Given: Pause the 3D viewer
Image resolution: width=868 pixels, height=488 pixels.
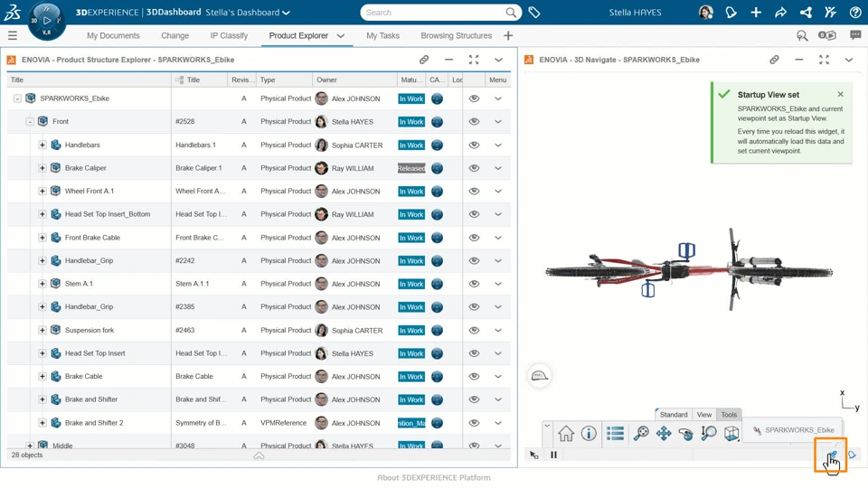Looking at the screenshot, I should (x=553, y=455).
